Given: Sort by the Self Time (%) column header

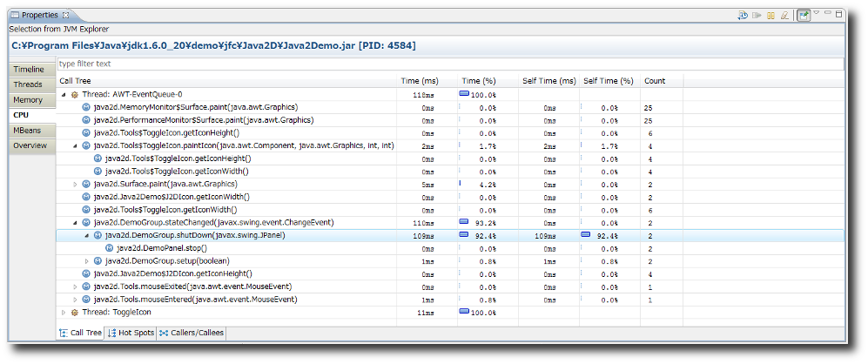Looking at the screenshot, I should (x=610, y=81).
